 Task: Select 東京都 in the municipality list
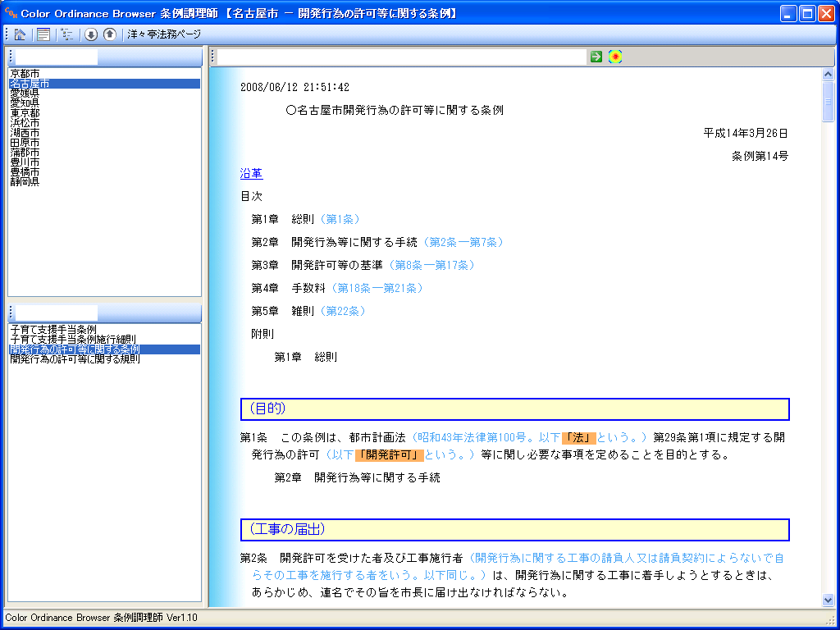click(25, 113)
